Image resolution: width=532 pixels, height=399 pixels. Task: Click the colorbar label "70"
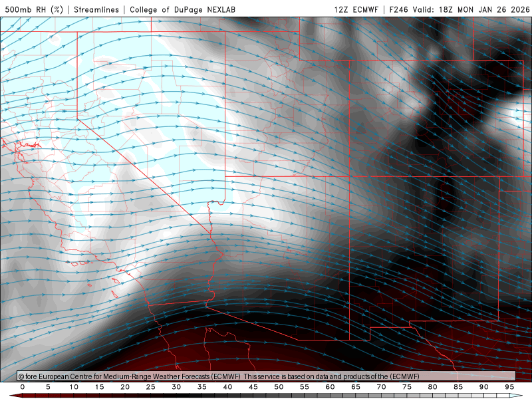click(x=381, y=387)
